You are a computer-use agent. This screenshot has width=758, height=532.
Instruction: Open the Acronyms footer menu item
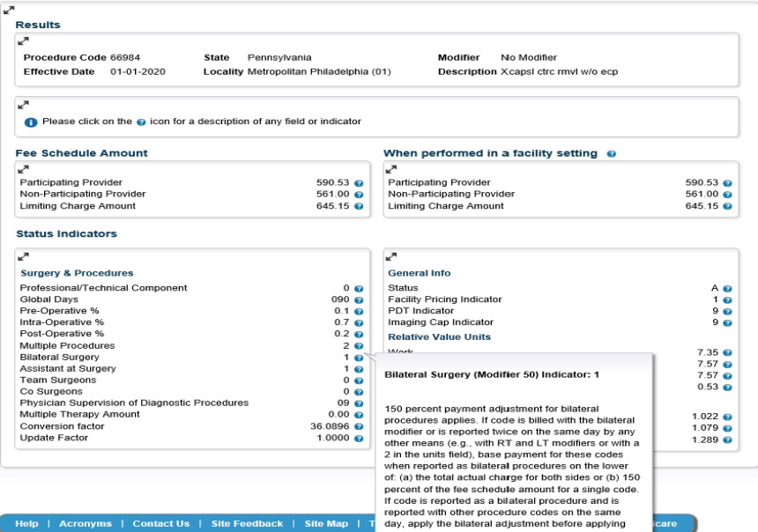[85, 522]
